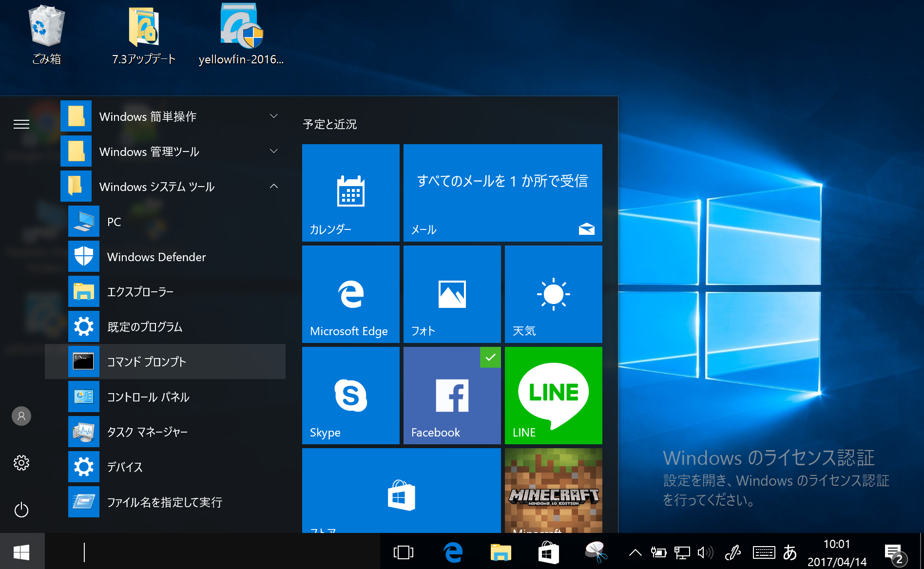This screenshot has width=924, height=569.
Task: Launch コマンド プロンプト from the list
Action: (166, 362)
